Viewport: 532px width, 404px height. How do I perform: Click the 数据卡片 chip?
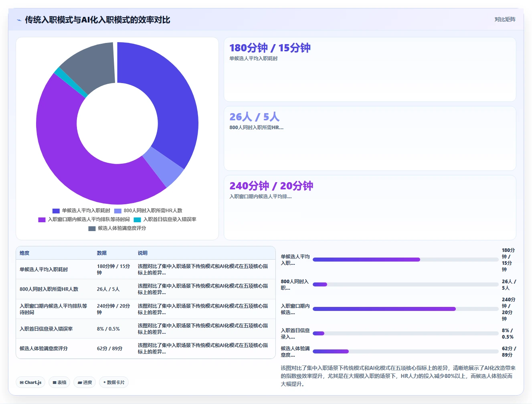tap(114, 382)
